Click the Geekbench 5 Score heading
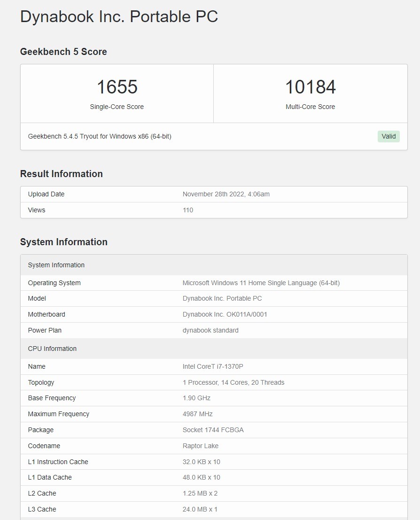Image resolution: width=420 pixels, height=520 pixels. pos(63,52)
